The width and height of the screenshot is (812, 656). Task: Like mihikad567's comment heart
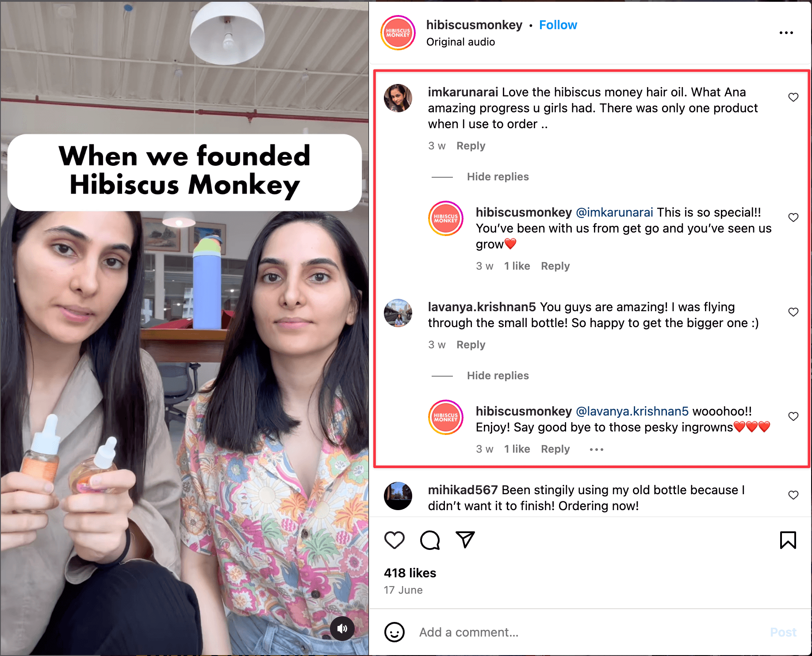pyautogui.click(x=793, y=495)
